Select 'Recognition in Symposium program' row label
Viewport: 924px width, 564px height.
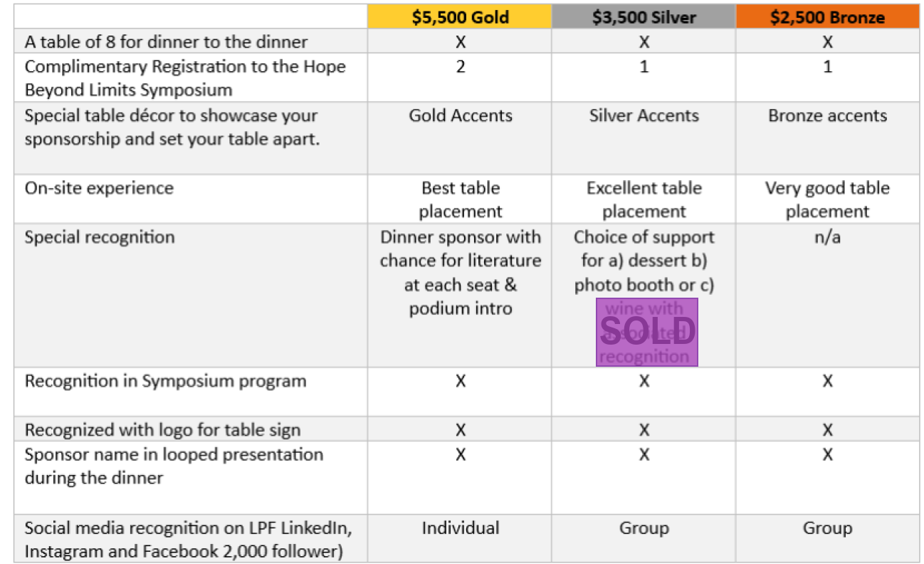(x=166, y=381)
